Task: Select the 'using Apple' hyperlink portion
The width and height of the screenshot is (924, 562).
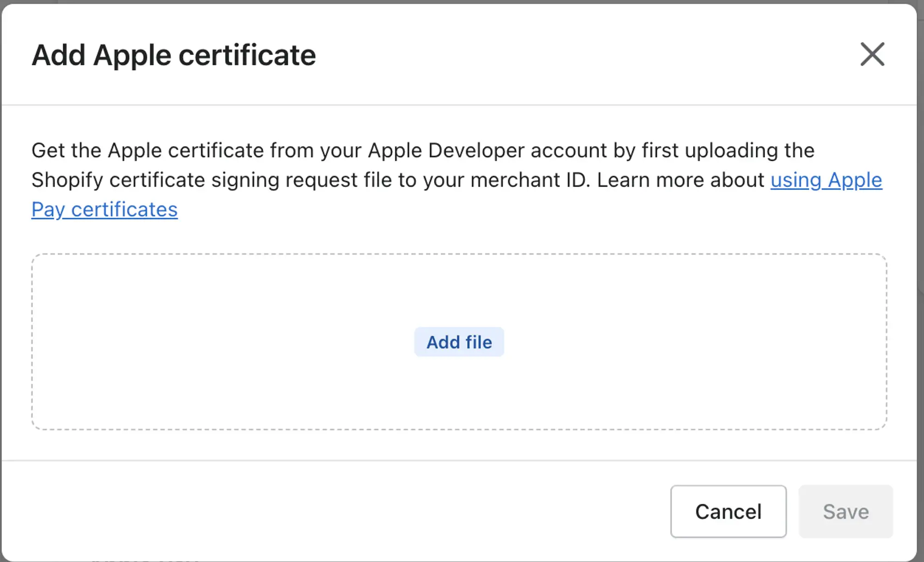Action: coord(826,180)
